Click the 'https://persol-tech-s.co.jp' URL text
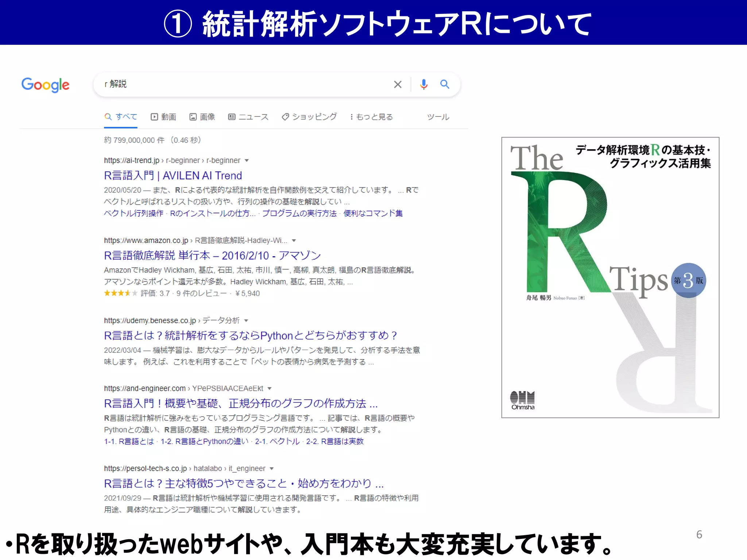The width and height of the screenshot is (747, 560). click(145, 469)
